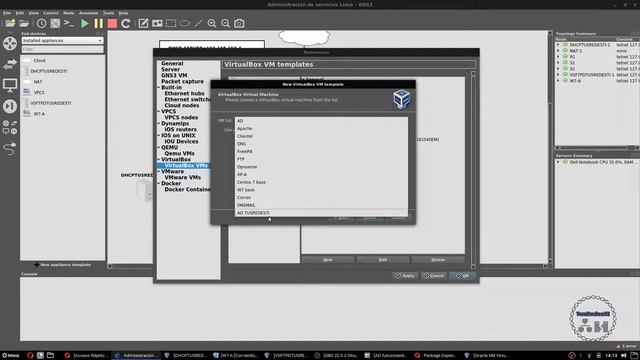Select Server in Preferences tree
This screenshot has height=360, width=640.
170,69
